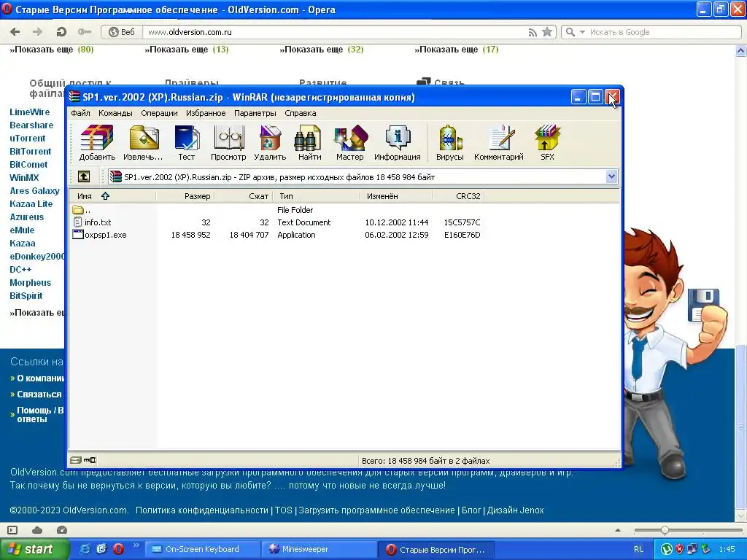The height and width of the screenshot is (560, 747).
Task: Sort by the CRC32 column header
Action: (460, 195)
